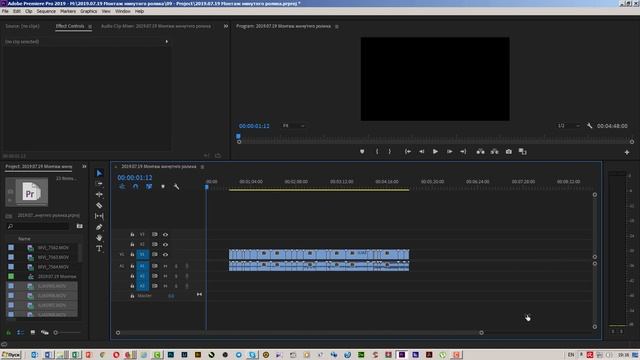Open the playback resolution dropdown
Screen dimensions: 640x360
569,126
